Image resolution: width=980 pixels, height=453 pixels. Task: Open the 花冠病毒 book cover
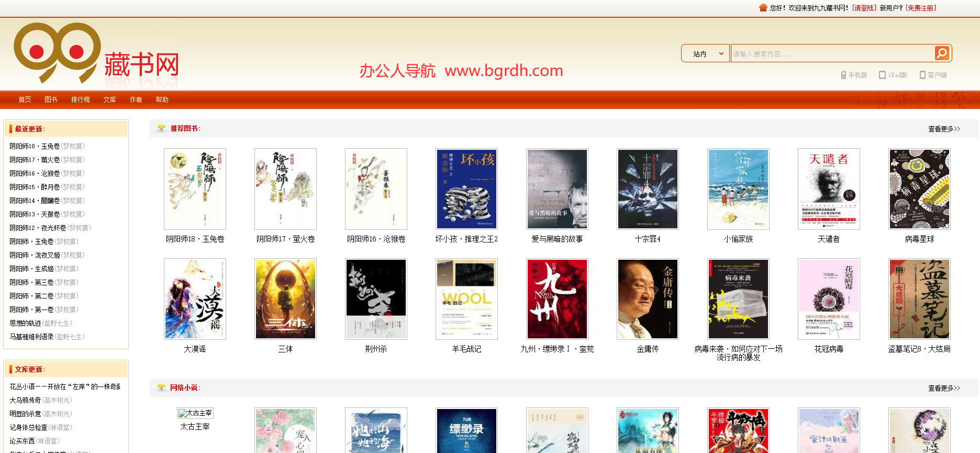pyautogui.click(x=829, y=299)
